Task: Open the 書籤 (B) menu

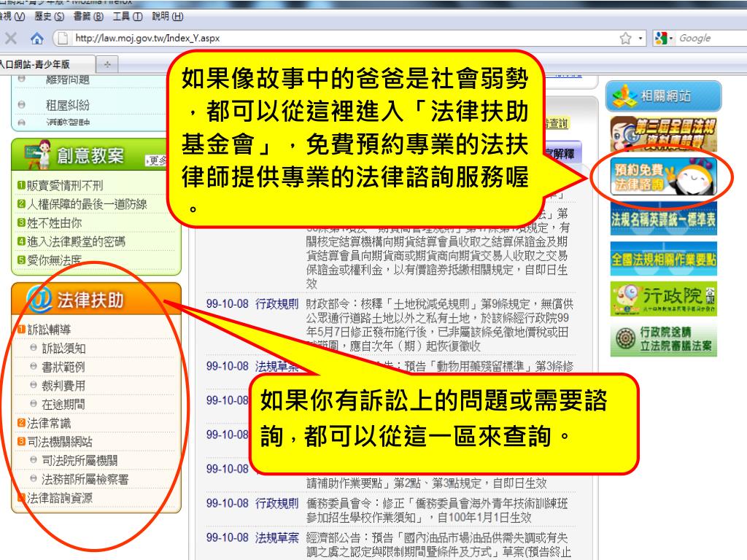Action: point(88,16)
